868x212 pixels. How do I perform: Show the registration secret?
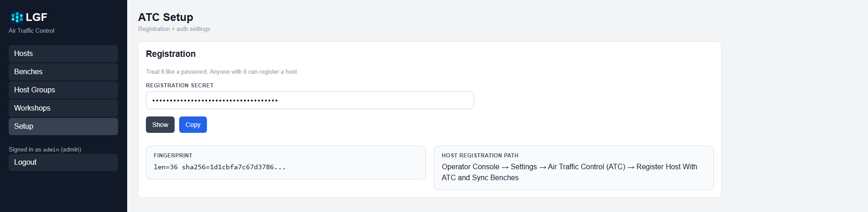160,125
